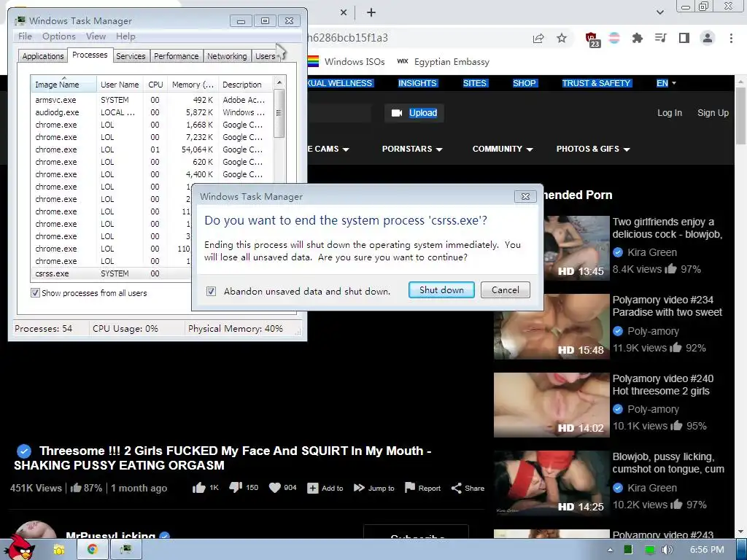Bookmark this page with the star icon

click(562, 38)
